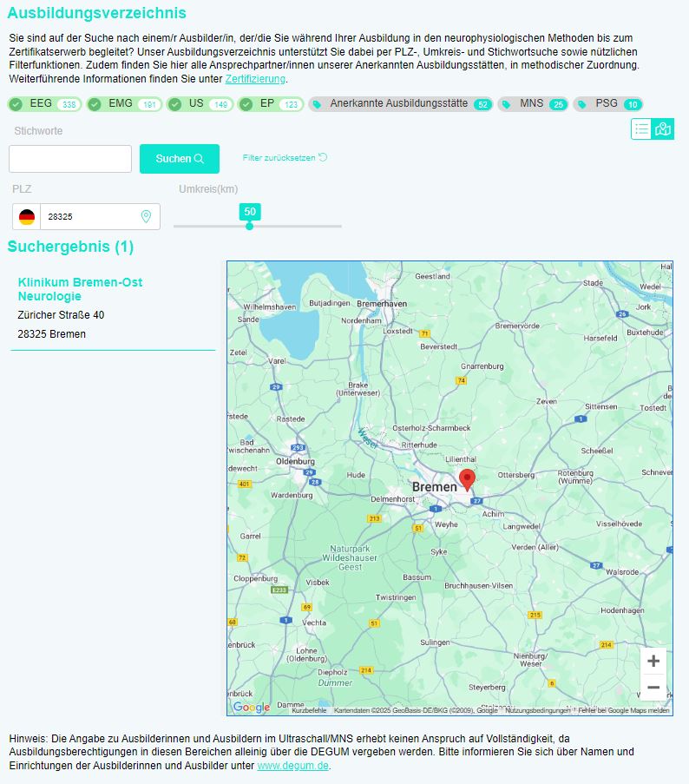
Task: Reset filters via Filter zurücksetzen
Action: 285,157
